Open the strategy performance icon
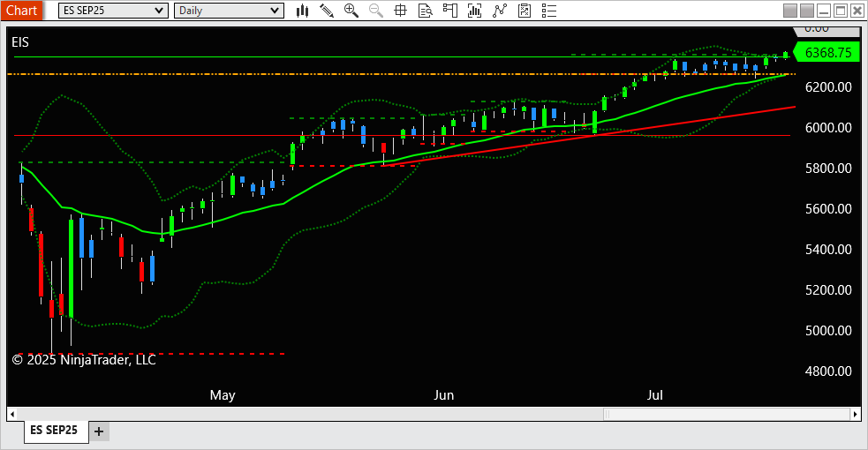This screenshot has height=450, width=868. (525, 11)
